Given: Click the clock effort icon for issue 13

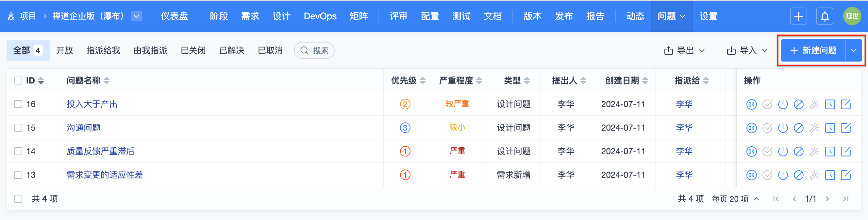Looking at the screenshot, I should 830,175.
